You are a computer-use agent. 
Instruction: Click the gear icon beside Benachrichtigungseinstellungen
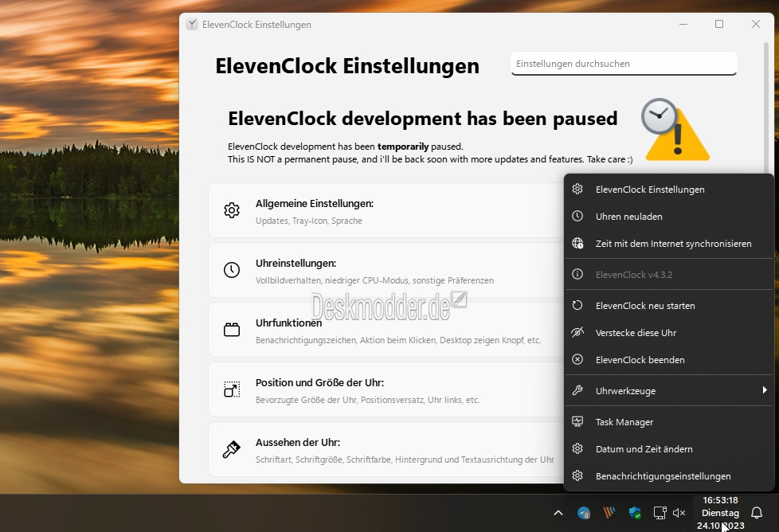pos(577,476)
